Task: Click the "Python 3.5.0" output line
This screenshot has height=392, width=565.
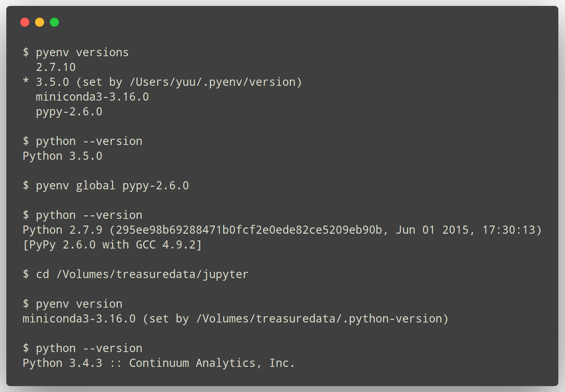Action: point(62,156)
